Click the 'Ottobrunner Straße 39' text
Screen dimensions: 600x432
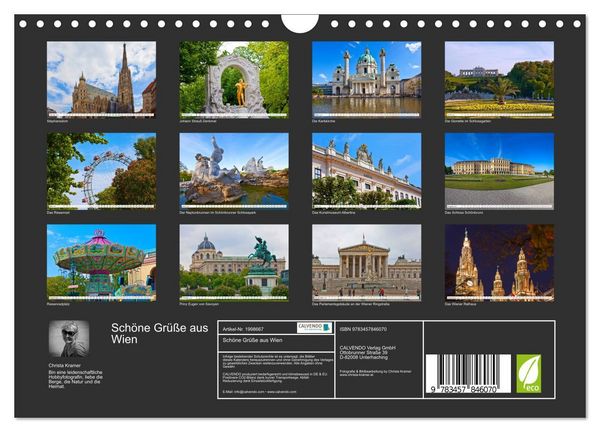(x=364, y=352)
